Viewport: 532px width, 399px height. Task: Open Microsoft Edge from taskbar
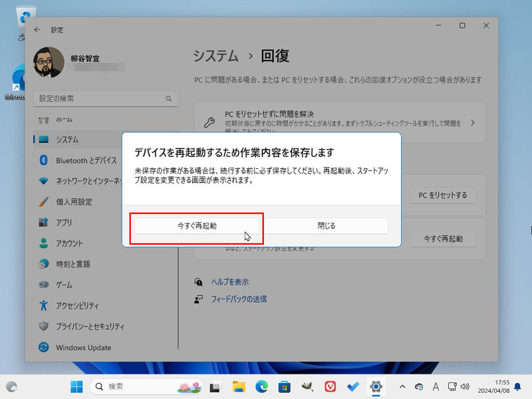click(261, 387)
